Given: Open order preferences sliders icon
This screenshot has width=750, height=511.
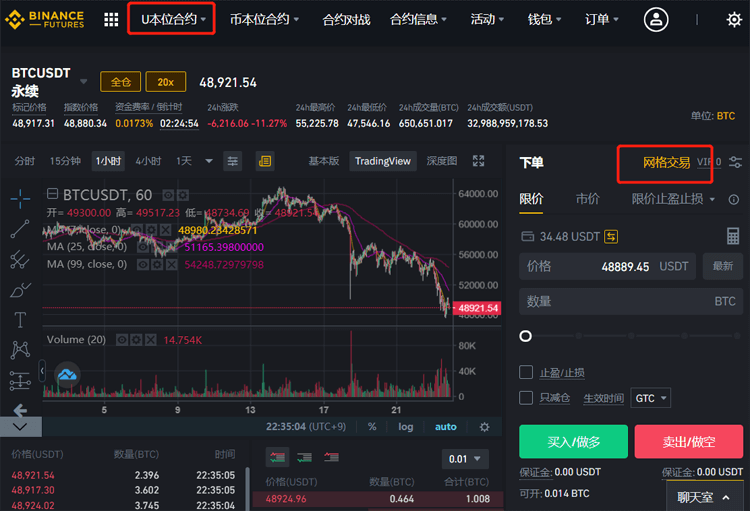Looking at the screenshot, I should click(x=735, y=162).
